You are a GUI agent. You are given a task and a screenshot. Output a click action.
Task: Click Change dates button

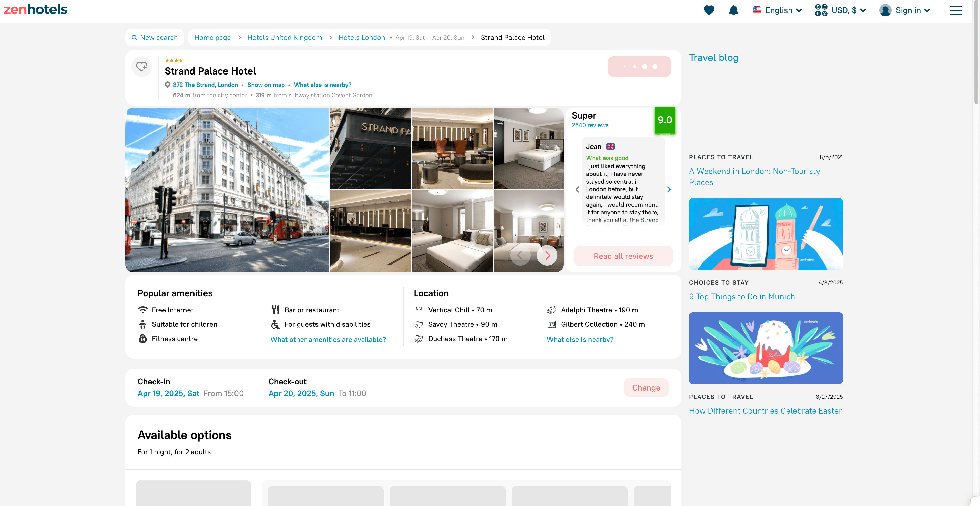(x=646, y=388)
